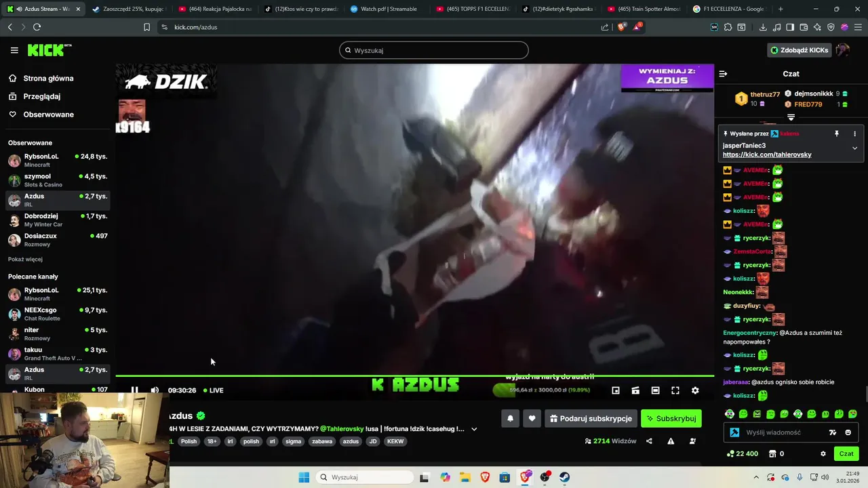The width and height of the screenshot is (868, 488).
Task: Open the translate icon in chat input
Action: [x=833, y=432]
